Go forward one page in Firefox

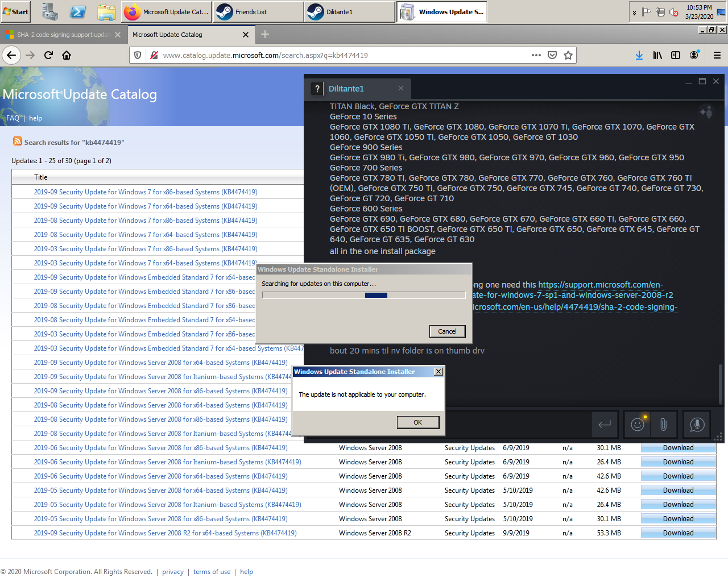[x=30, y=55]
